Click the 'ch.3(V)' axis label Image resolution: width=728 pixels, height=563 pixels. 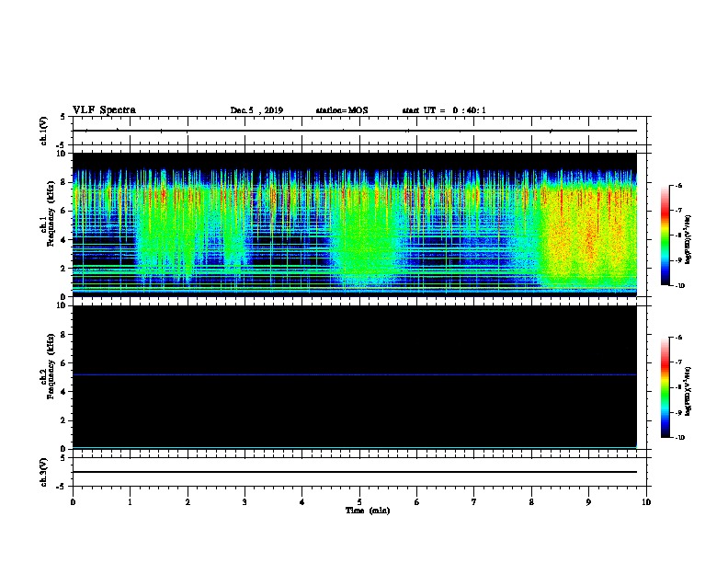[43, 472]
